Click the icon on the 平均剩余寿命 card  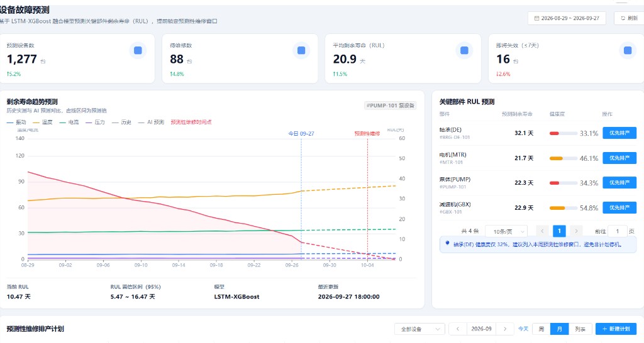[464, 50]
